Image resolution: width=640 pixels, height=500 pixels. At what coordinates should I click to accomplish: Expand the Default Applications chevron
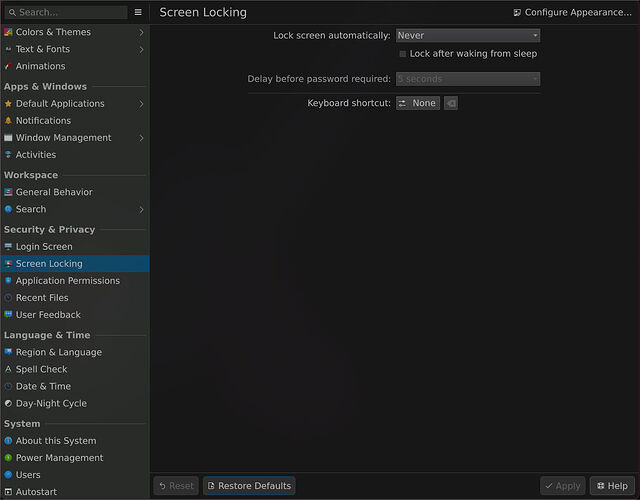141,104
